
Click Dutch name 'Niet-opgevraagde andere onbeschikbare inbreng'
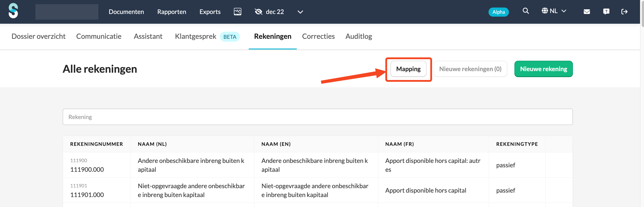[191, 190]
